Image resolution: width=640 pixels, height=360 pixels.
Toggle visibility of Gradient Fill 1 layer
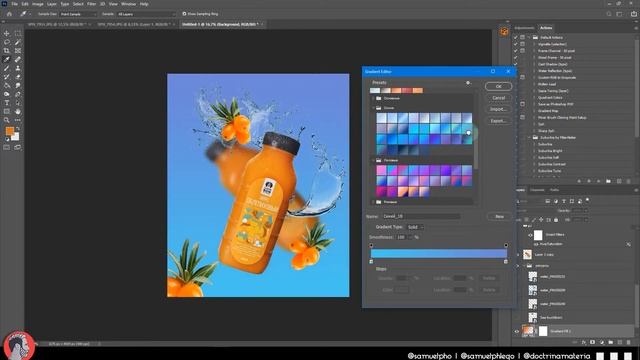[517, 331]
